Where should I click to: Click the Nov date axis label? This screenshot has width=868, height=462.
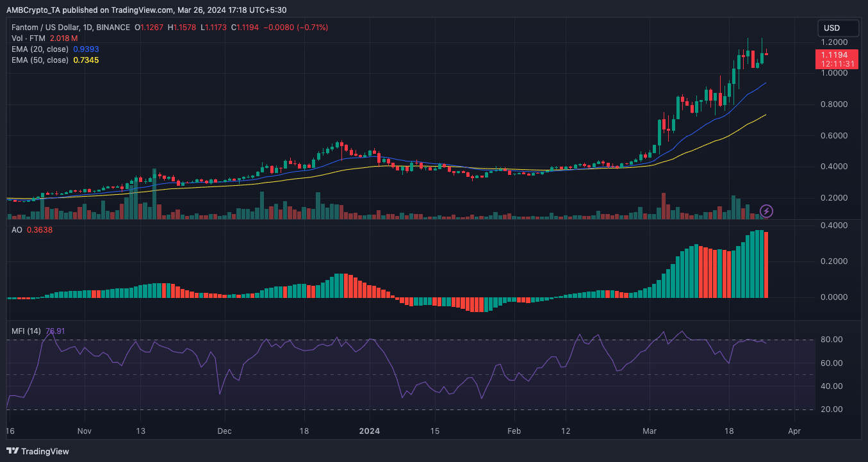[x=84, y=431]
